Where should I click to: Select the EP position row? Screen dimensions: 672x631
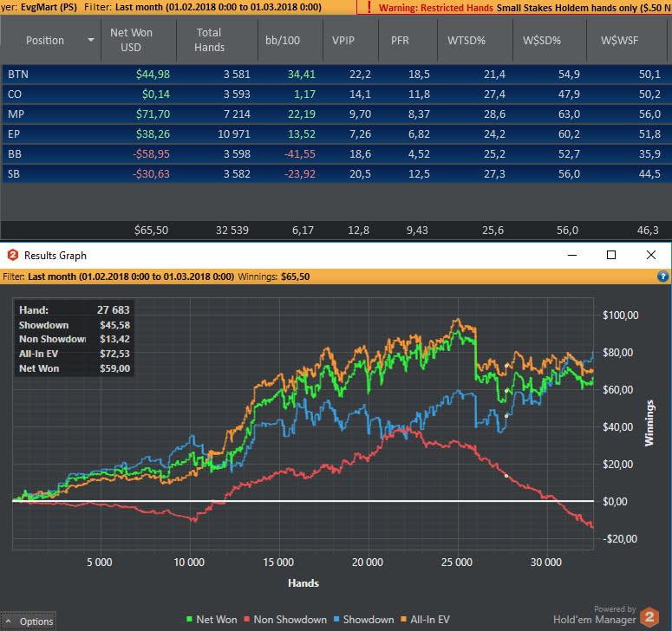tap(336, 134)
